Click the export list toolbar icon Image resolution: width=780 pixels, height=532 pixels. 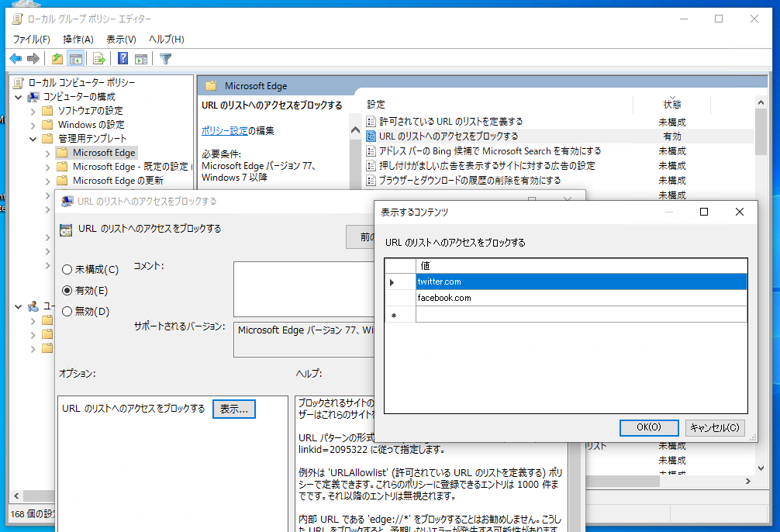point(98,58)
